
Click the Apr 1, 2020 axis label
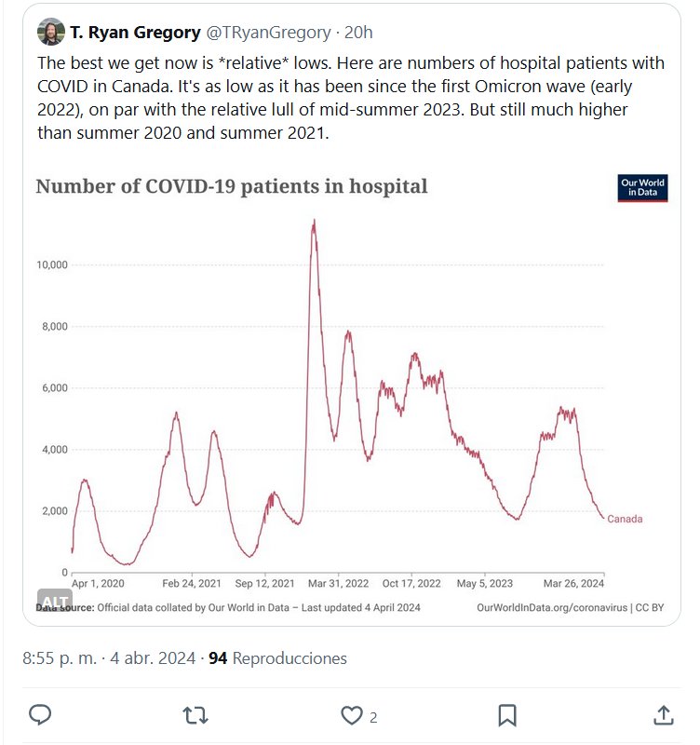(98, 584)
